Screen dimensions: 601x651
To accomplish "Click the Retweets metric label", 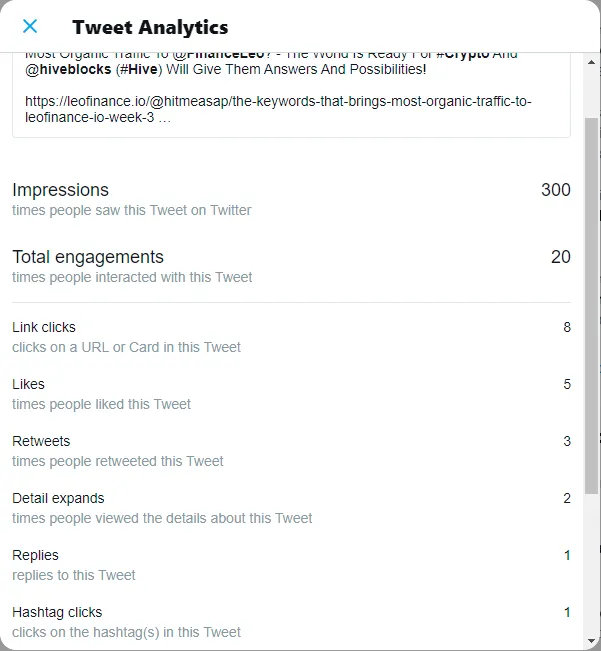I will (41, 441).
